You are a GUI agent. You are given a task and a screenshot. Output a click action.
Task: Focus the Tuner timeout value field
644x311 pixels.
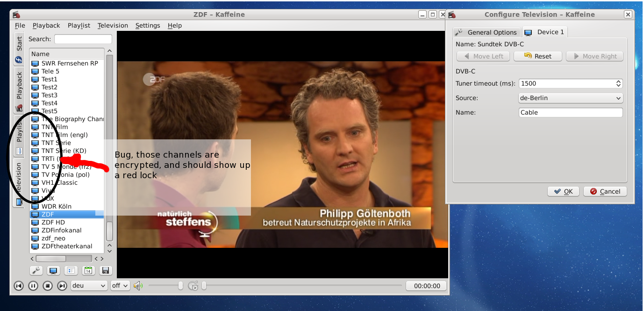[x=566, y=83]
